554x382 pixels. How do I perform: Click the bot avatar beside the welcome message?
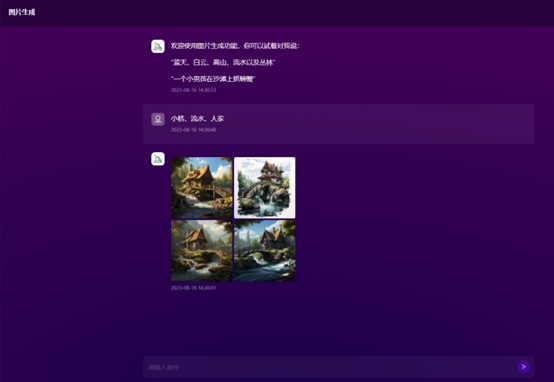click(x=158, y=46)
